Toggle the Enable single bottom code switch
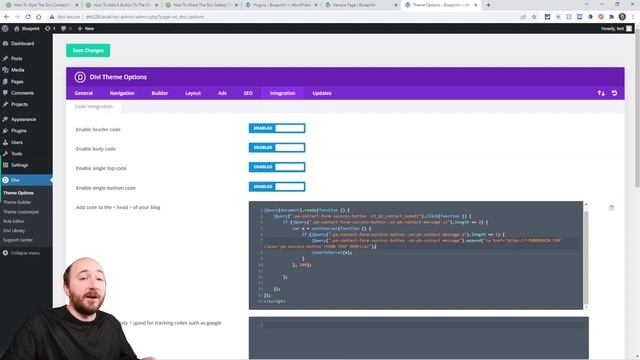Image resolution: width=640 pixels, height=360 pixels. [x=277, y=187]
